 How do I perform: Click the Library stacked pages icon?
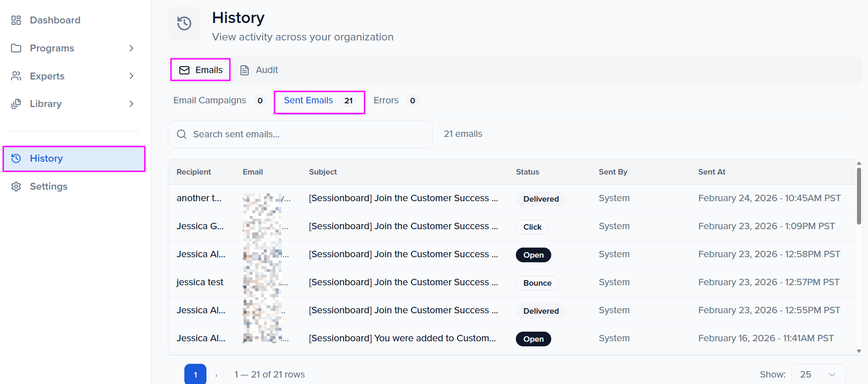pyautogui.click(x=16, y=104)
